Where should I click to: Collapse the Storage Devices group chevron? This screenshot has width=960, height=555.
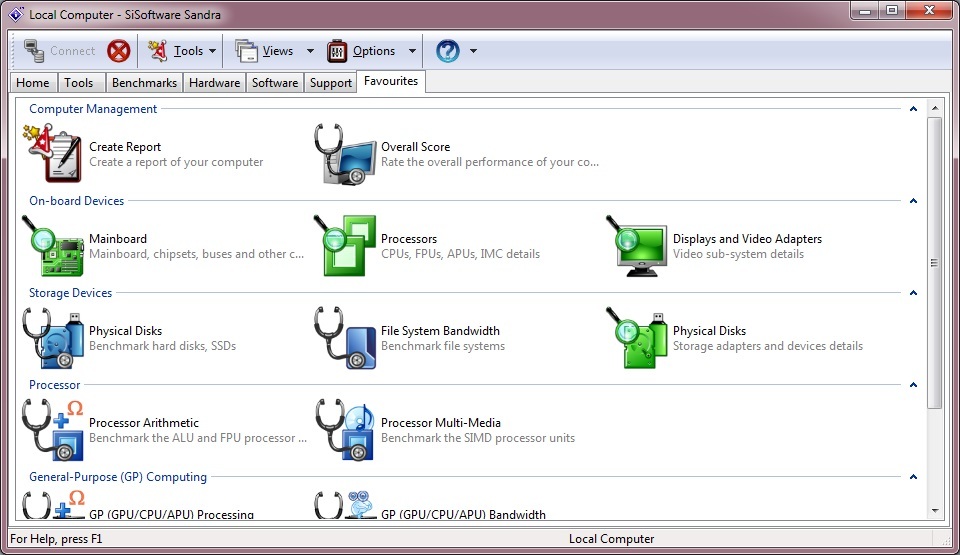913,293
